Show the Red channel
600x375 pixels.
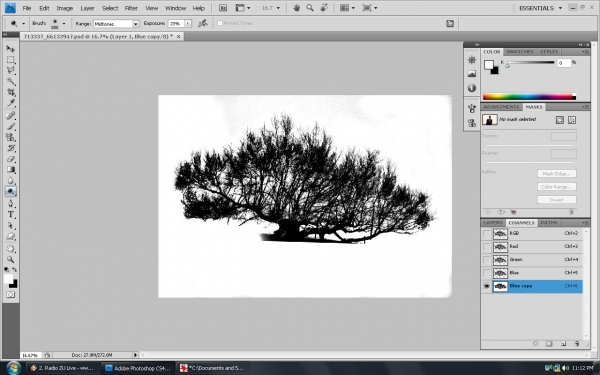click(487, 247)
